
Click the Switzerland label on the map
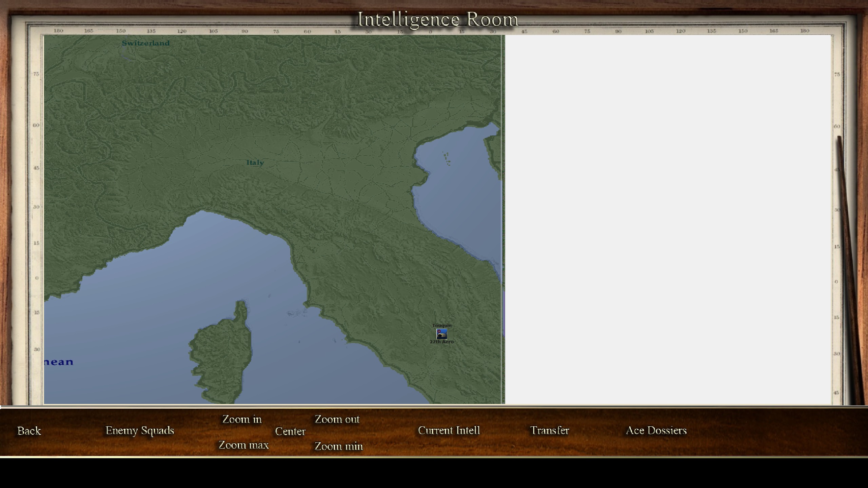[x=146, y=43]
